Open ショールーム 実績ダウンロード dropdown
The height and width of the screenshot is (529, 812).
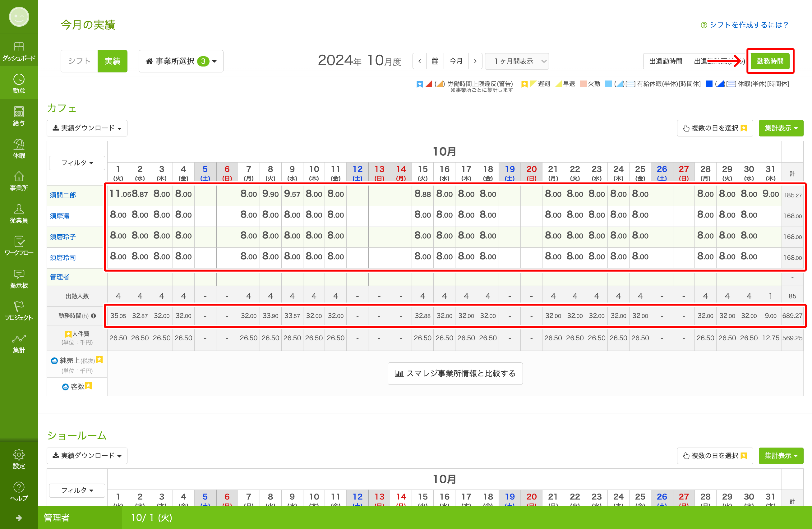(87, 455)
